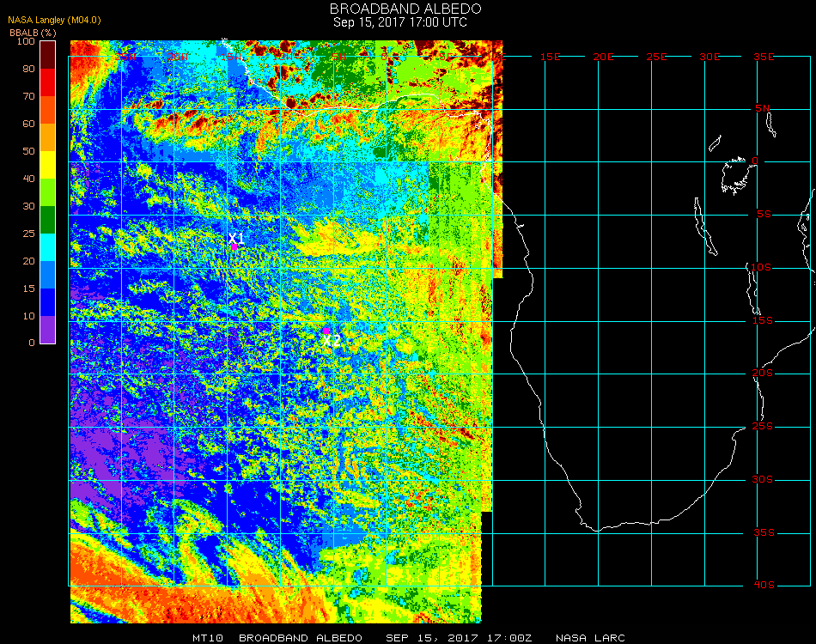Click the legend value '20'
This screenshot has height=644, width=816.
click(28, 261)
